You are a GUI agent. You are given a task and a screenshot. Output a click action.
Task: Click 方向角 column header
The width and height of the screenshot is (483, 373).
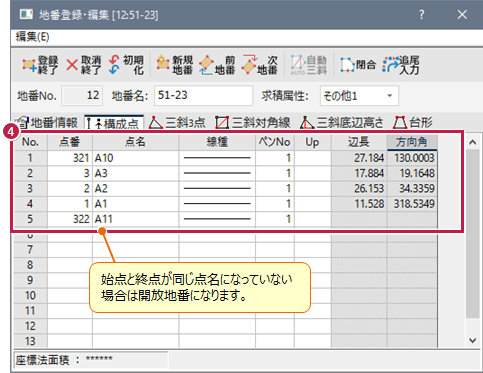(x=412, y=142)
